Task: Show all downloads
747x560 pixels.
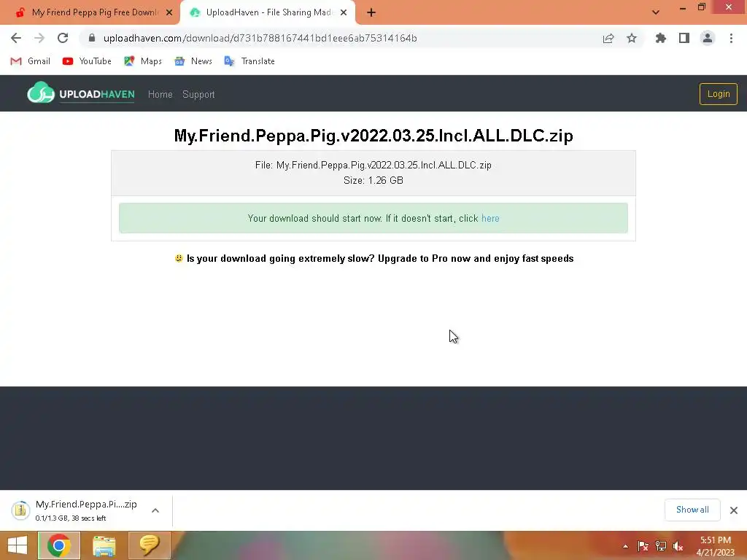Action: [692, 510]
